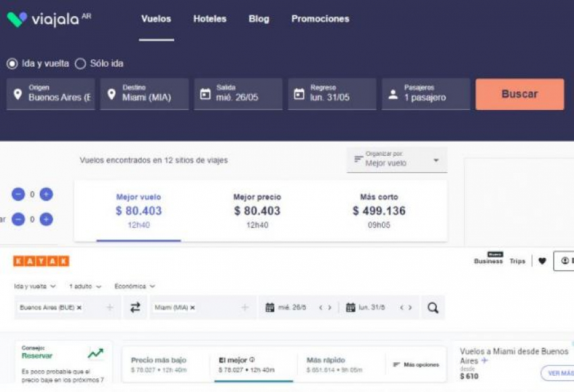This screenshot has height=392, width=574.
Task: Click the Buscar button
Action: [x=520, y=94]
